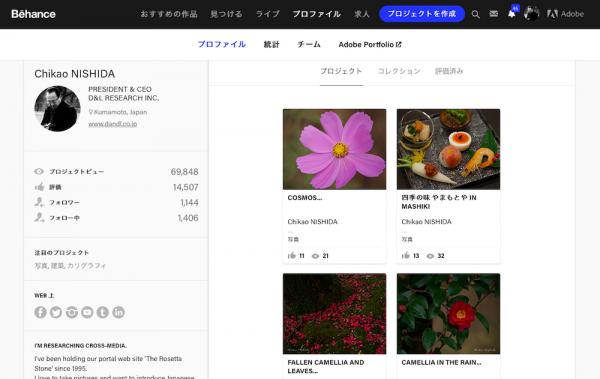Click the following person icon in stats

coord(39,217)
